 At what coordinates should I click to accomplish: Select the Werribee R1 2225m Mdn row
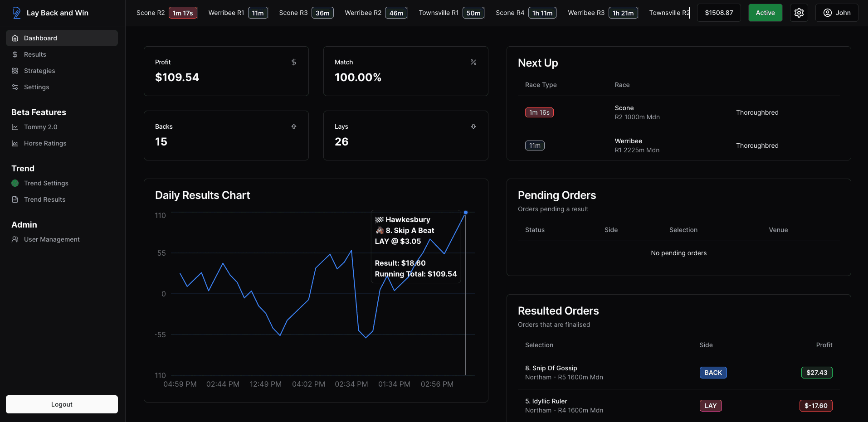pos(678,146)
